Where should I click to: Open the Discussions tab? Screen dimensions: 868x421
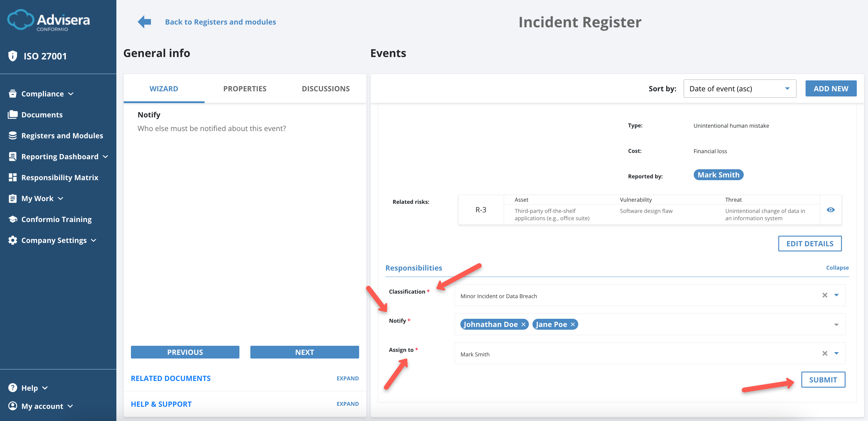coord(326,88)
